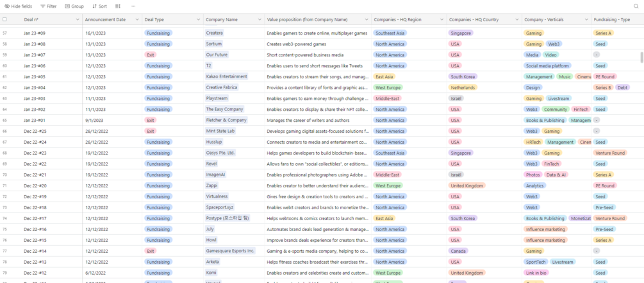Click the Netherlands country tag
The height and width of the screenshot is (283, 644).
pyautogui.click(x=463, y=88)
